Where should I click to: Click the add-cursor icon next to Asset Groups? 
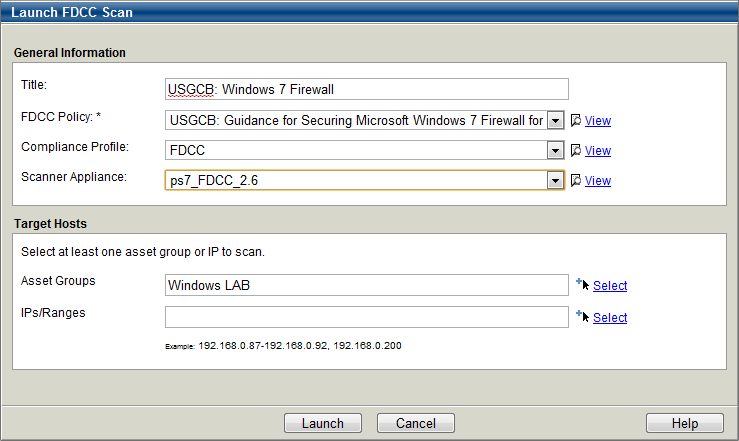[x=583, y=284]
